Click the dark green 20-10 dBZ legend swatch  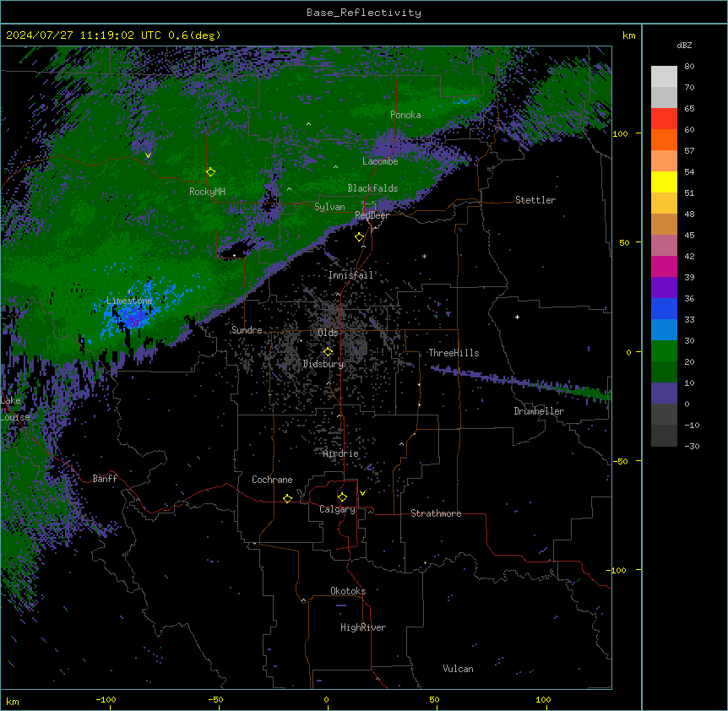point(664,372)
